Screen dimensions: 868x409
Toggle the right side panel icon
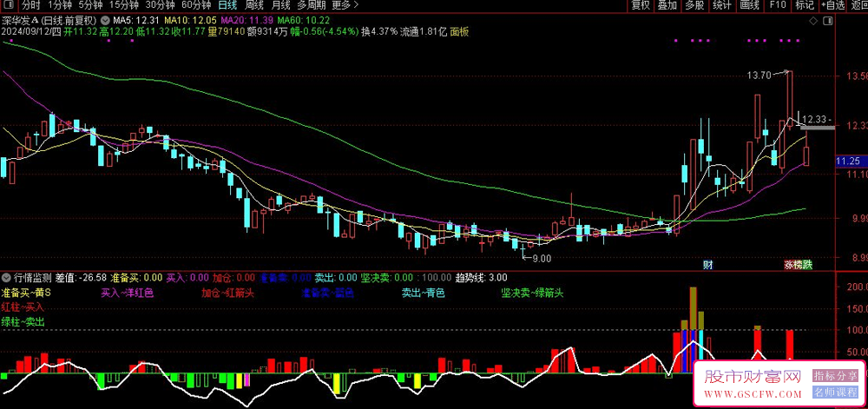(x=827, y=21)
